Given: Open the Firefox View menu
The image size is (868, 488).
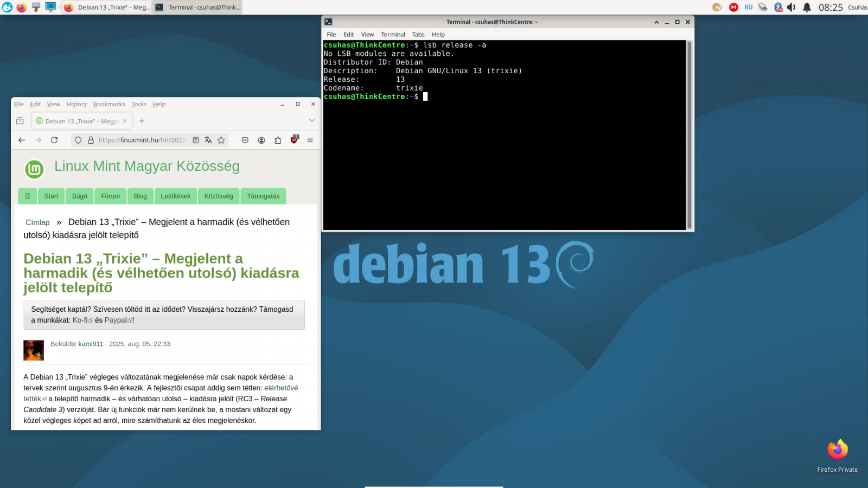Looking at the screenshot, I should [53, 104].
